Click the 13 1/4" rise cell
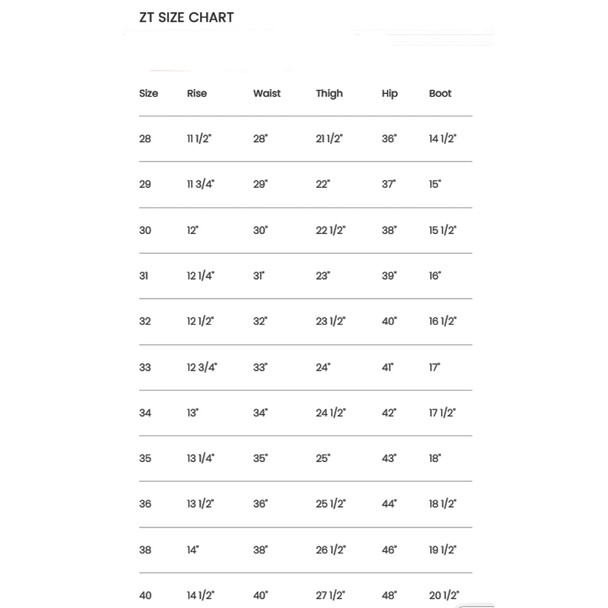The image size is (608, 608). pos(200,458)
